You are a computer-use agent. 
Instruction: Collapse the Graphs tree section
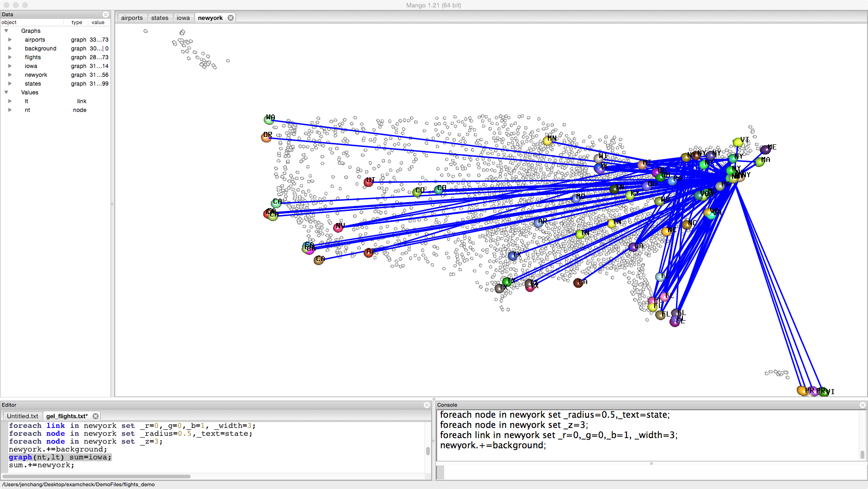point(6,31)
